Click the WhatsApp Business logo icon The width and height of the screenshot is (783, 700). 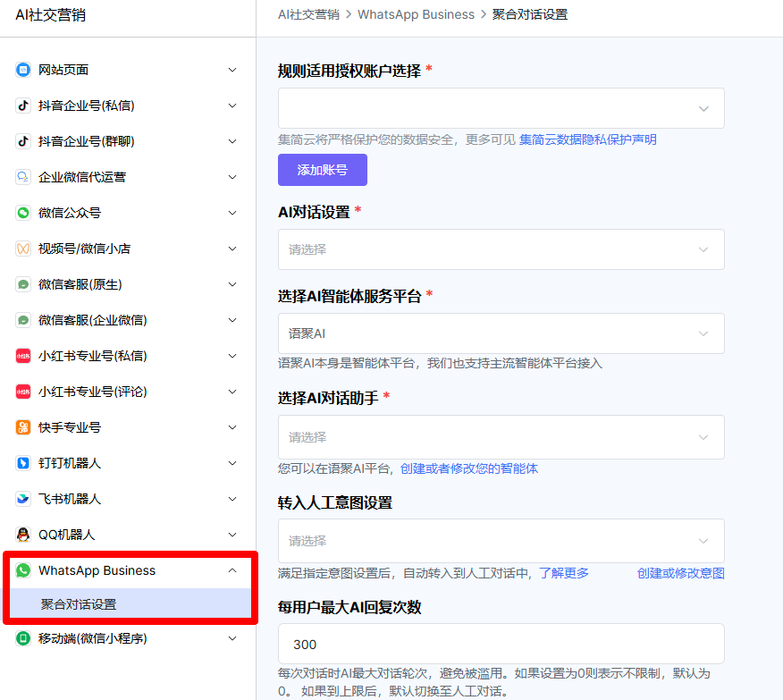pyautogui.click(x=23, y=570)
